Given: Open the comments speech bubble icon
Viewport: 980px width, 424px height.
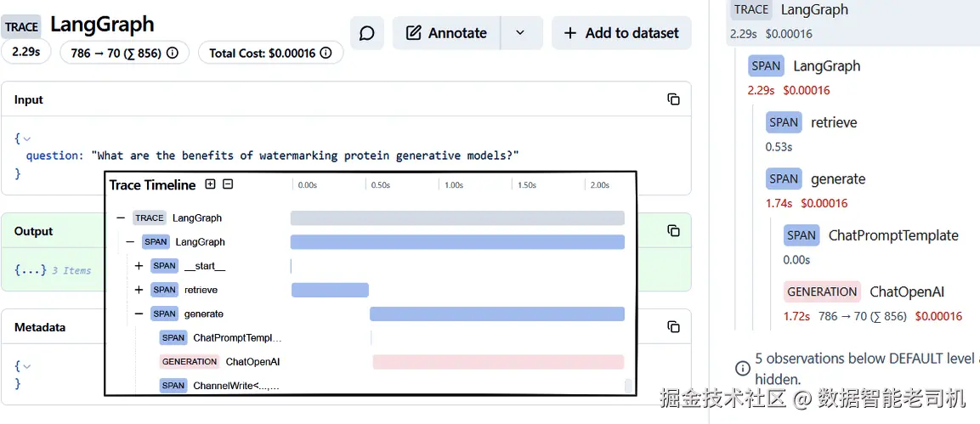Looking at the screenshot, I should 367,33.
